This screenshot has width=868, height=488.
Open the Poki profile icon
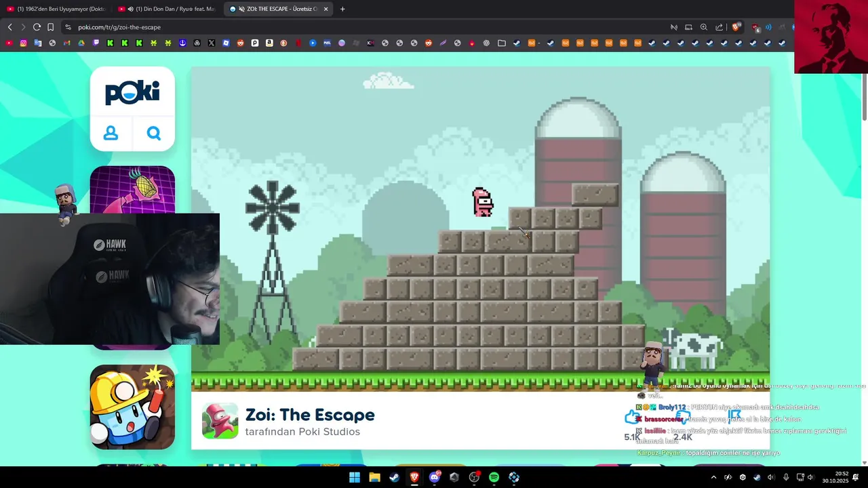(x=111, y=134)
